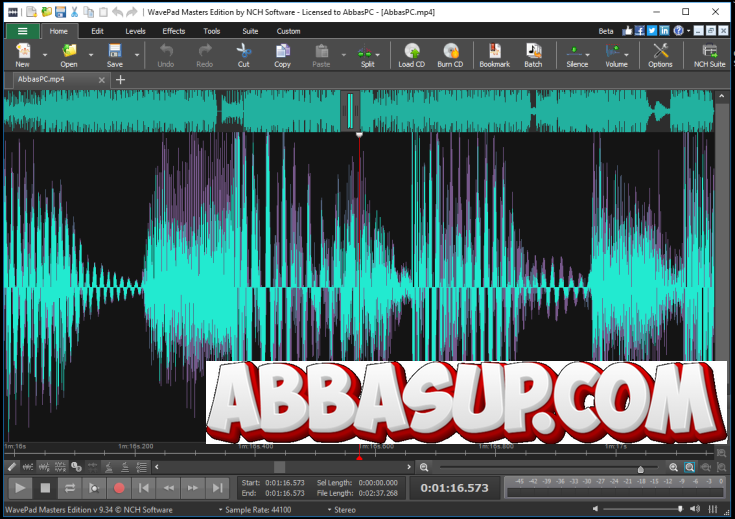
Task: Expand the Split dropdown arrow
Action: pyautogui.click(x=378, y=55)
